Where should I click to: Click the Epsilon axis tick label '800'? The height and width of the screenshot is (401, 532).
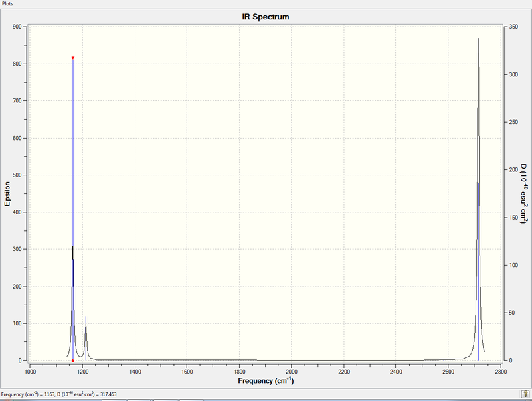tap(17, 64)
